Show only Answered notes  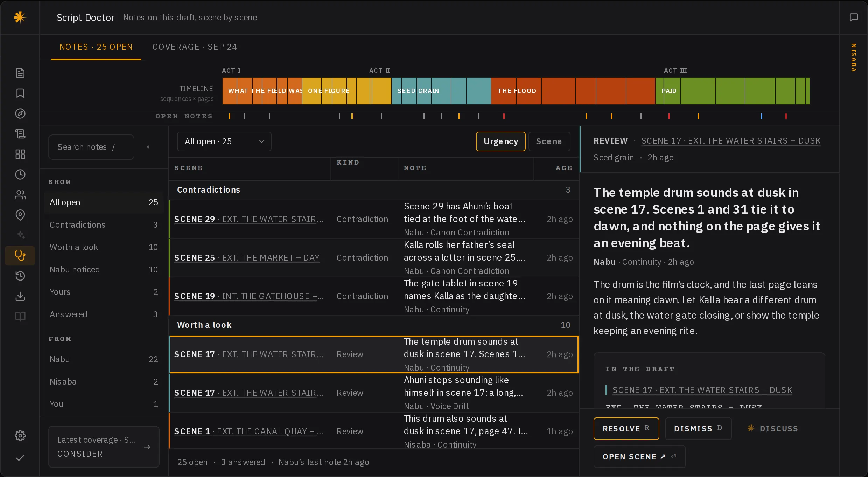pyautogui.click(x=104, y=314)
